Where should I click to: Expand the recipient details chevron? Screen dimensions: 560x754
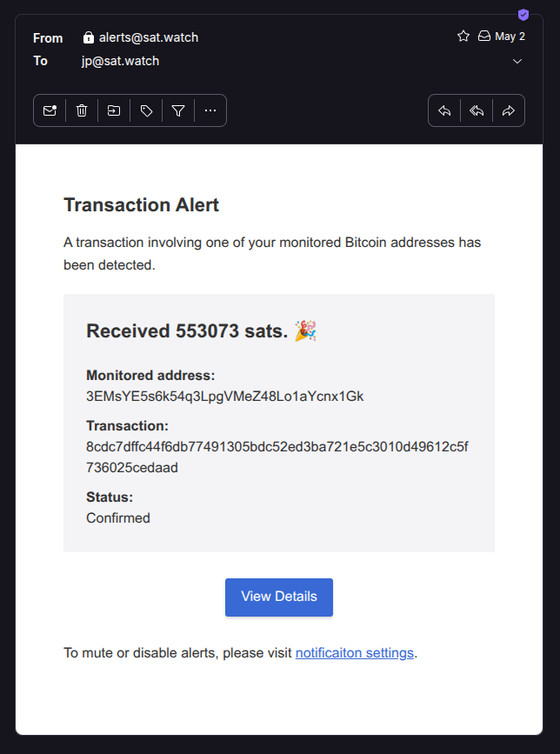[x=517, y=61]
